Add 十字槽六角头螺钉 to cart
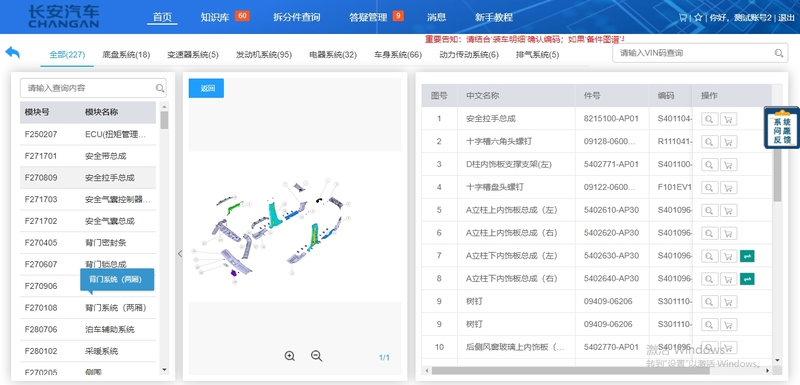Viewport: 800px width, 385px height. point(729,141)
